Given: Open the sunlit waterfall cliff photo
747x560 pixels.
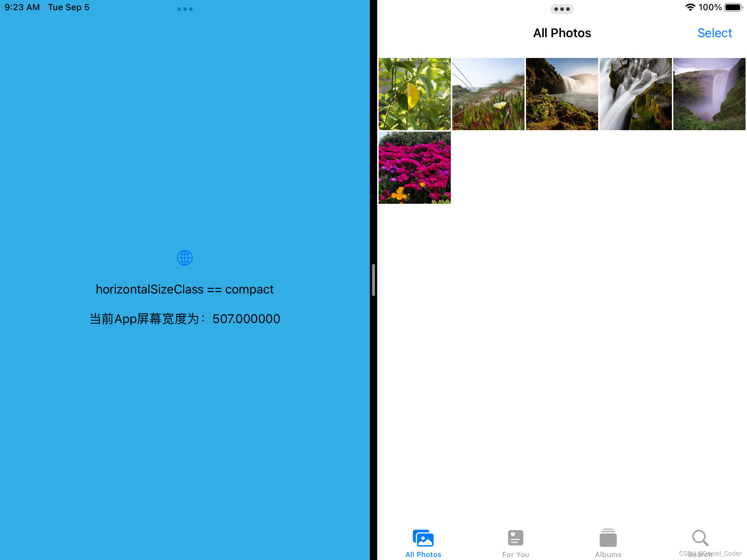Looking at the screenshot, I should (x=562, y=94).
